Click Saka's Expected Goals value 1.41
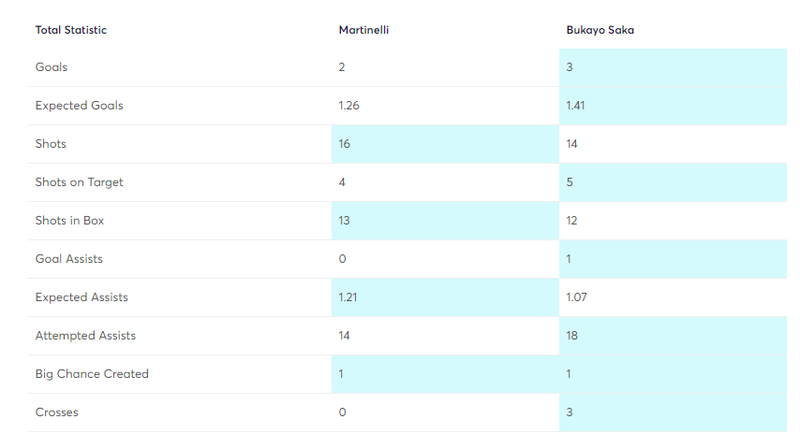800x434 pixels. tap(576, 106)
